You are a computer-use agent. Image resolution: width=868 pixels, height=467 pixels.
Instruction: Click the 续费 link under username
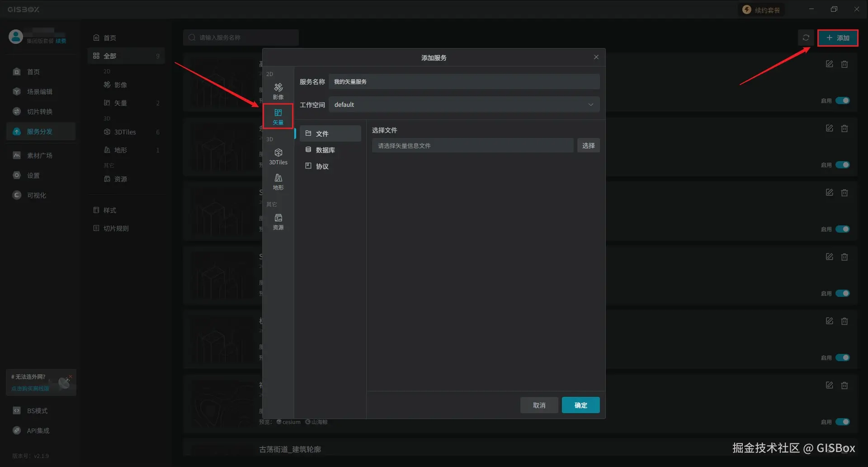61,41
